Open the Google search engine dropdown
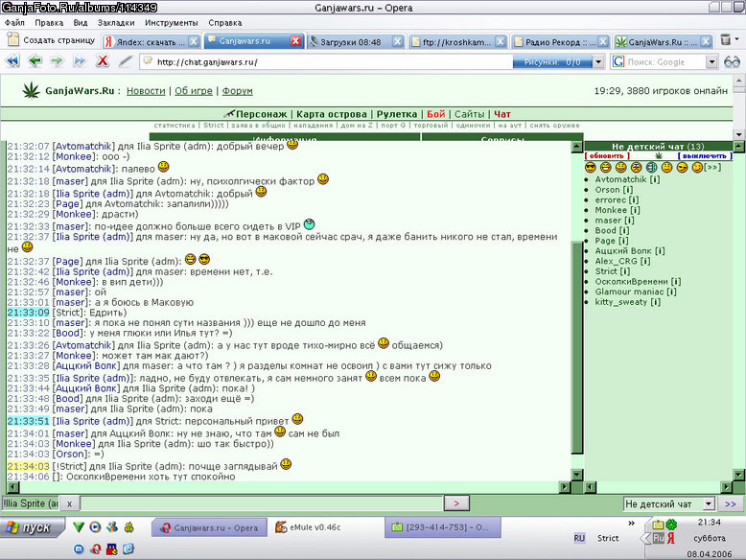This screenshot has width=746, height=560. (711, 62)
